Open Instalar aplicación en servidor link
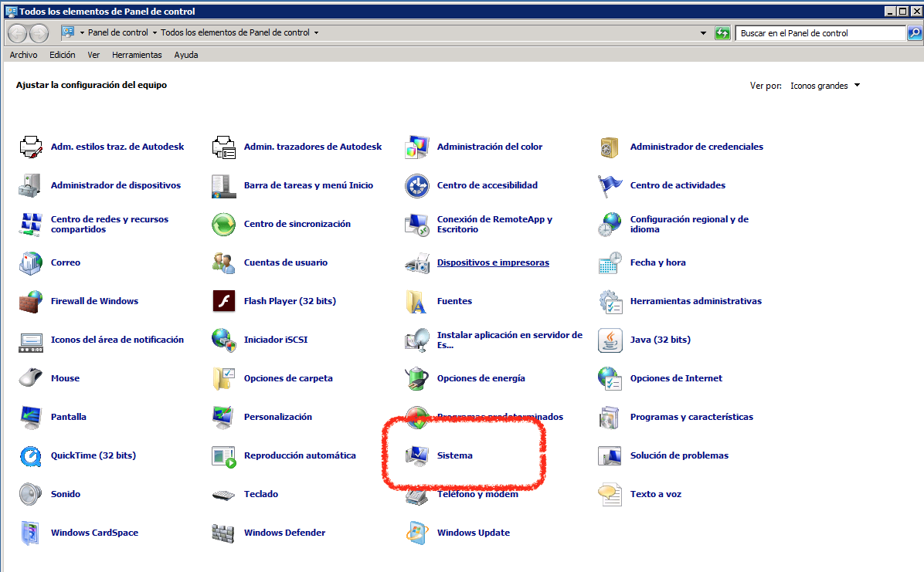 (510, 340)
